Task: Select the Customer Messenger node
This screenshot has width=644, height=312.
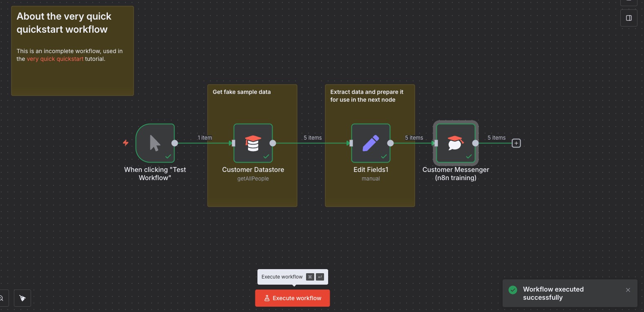Action: [456, 143]
